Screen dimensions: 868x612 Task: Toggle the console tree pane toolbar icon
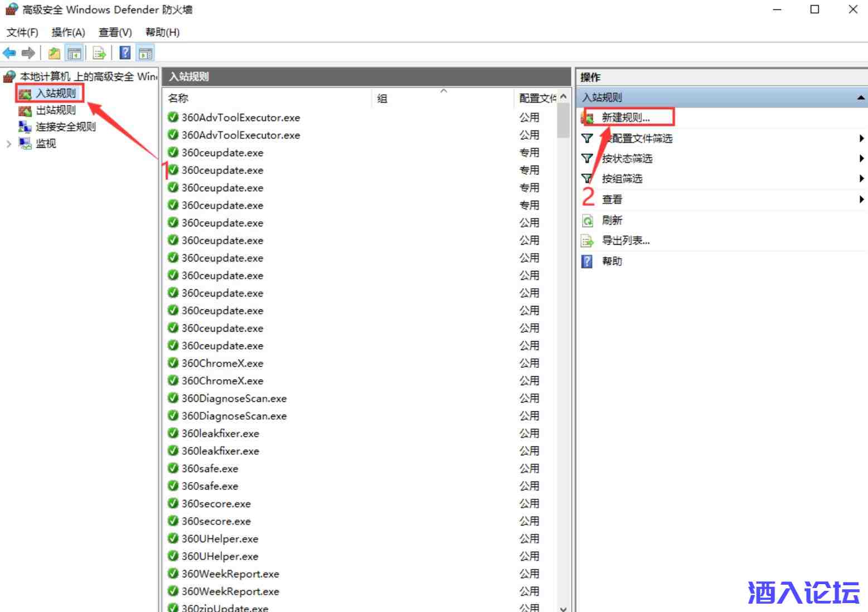coord(74,53)
